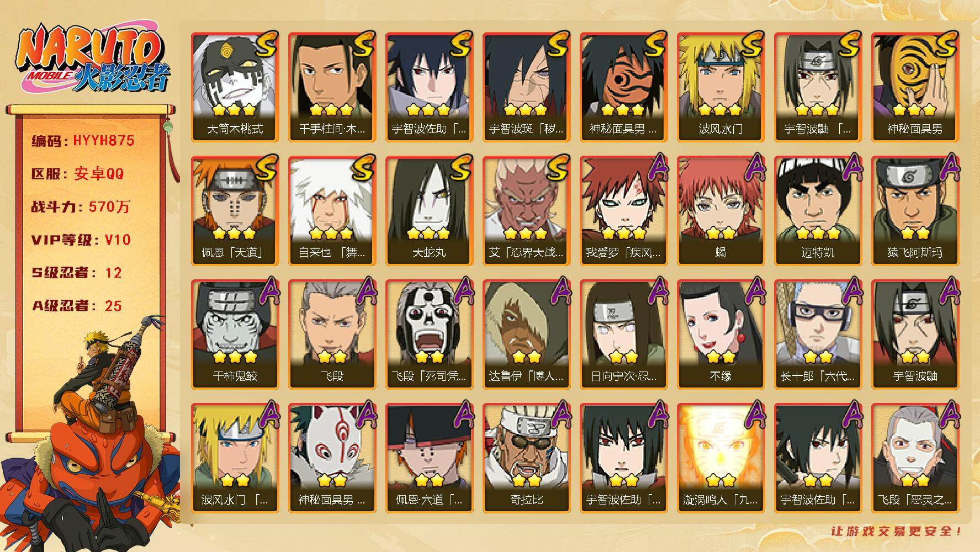Viewport: 980px width, 552px height.
Task: Select the 不缘 ninja card
Action: [721, 334]
